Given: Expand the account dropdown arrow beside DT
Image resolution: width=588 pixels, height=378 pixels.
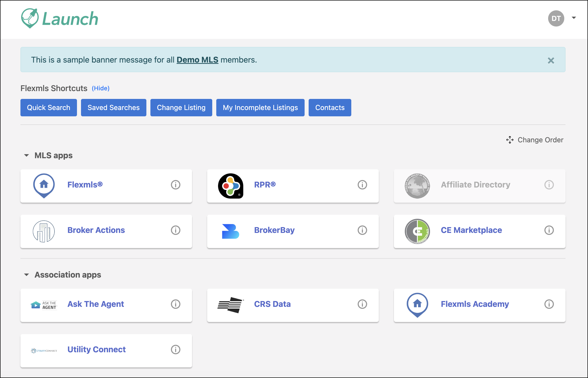Looking at the screenshot, I should pyautogui.click(x=574, y=18).
